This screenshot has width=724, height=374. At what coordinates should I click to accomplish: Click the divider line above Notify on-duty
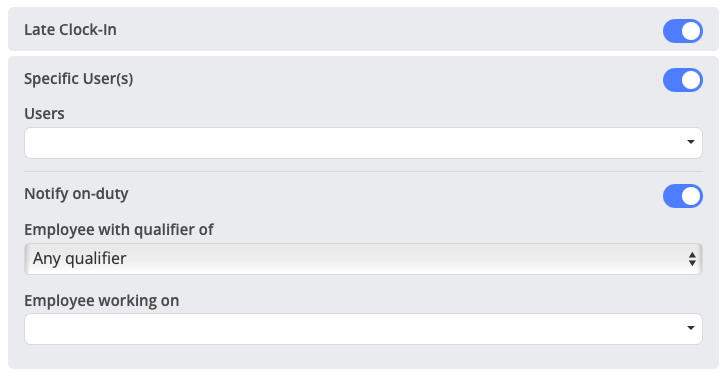[363, 171]
